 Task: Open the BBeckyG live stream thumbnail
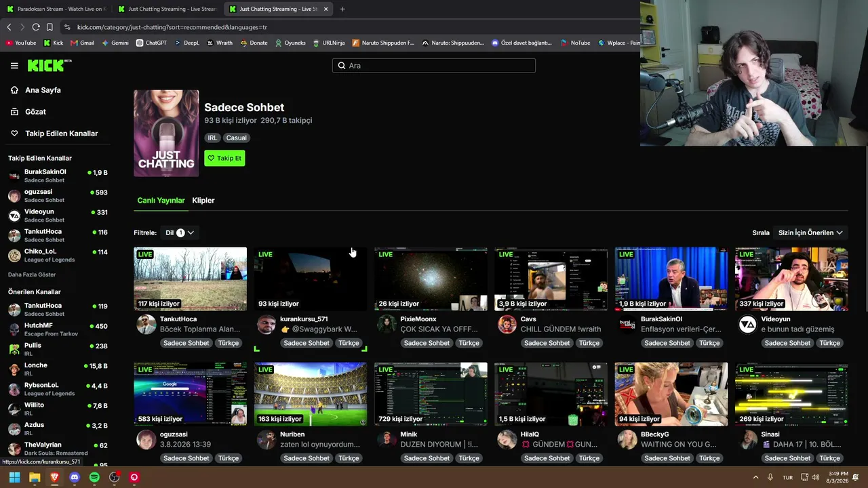click(671, 394)
